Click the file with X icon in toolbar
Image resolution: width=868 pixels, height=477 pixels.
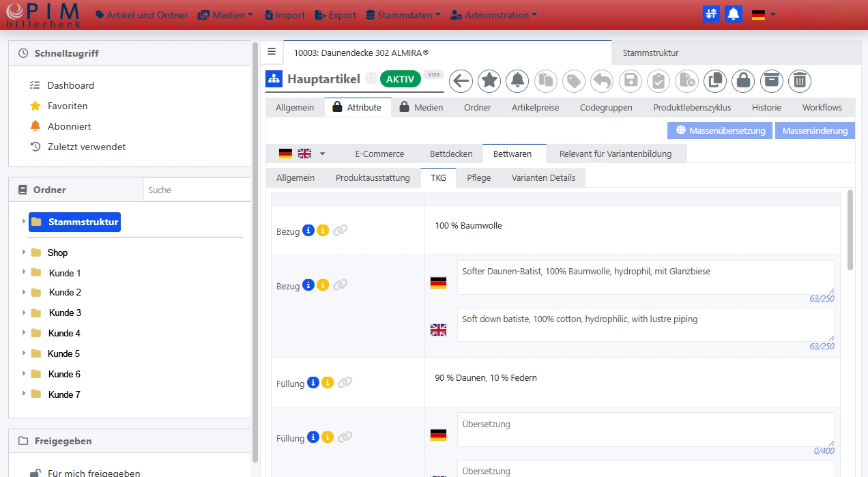[687, 81]
